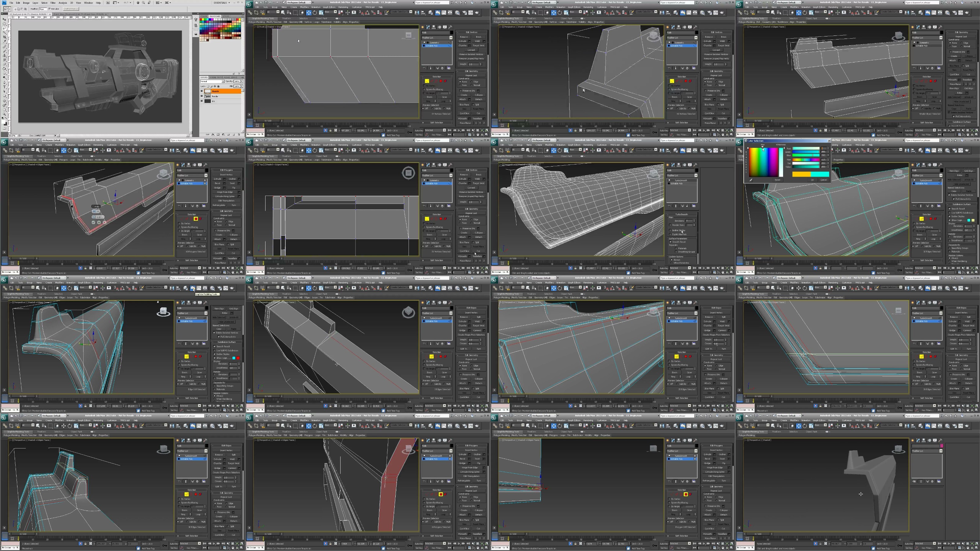Viewport: 980px width, 551px height.
Task: Open the layer Opacity slider arrow
Action: pos(242,81)
